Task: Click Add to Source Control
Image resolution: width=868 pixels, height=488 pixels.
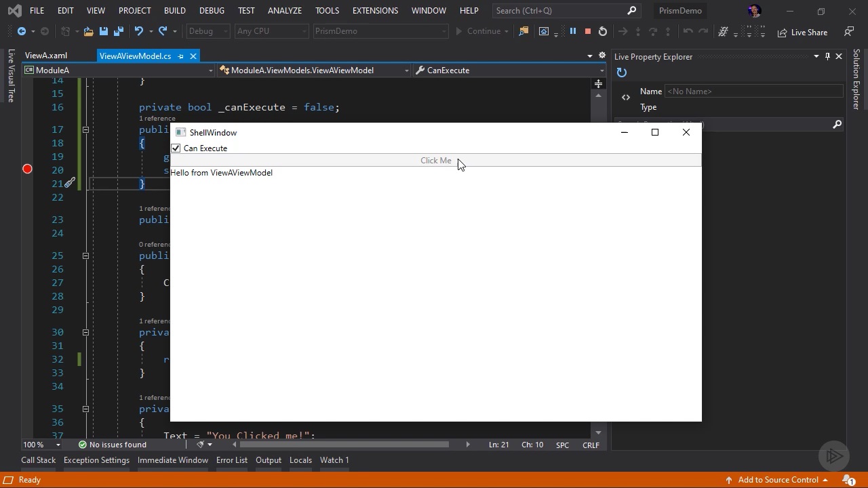Action: 778,480
